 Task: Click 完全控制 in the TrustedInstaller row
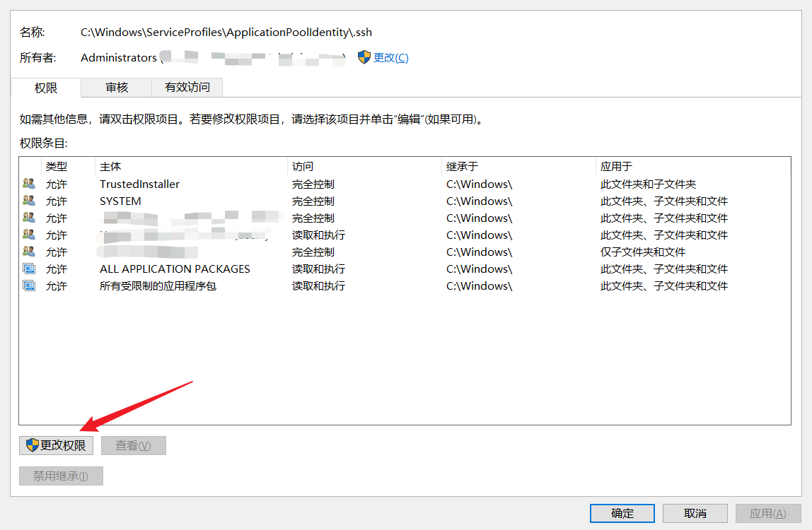[x=313, y=184]
